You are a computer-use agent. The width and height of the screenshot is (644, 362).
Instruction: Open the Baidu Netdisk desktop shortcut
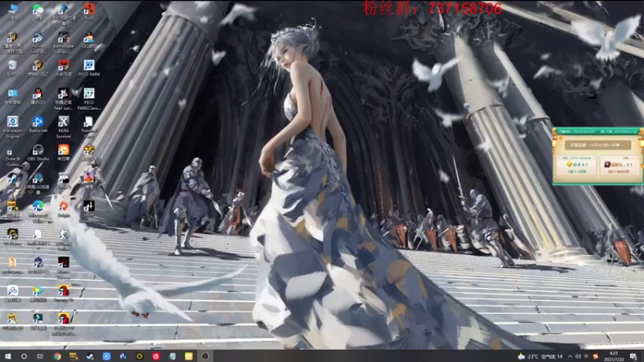[13, 294]
